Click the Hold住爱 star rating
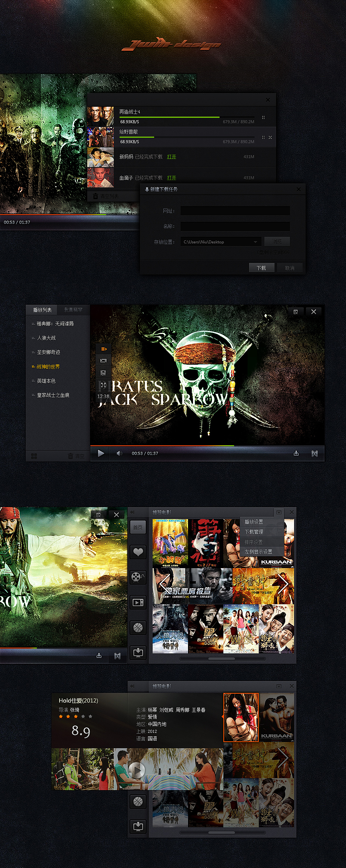 75,716
